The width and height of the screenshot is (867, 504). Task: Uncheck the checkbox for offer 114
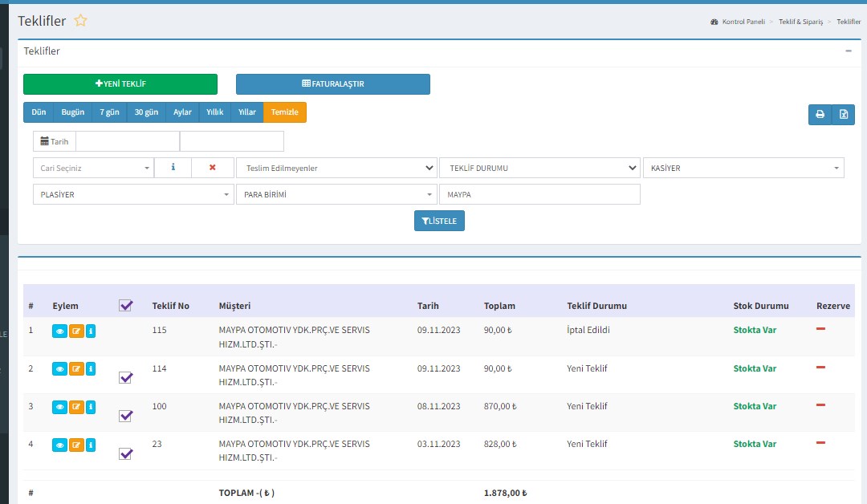click(x=125, y=377)
